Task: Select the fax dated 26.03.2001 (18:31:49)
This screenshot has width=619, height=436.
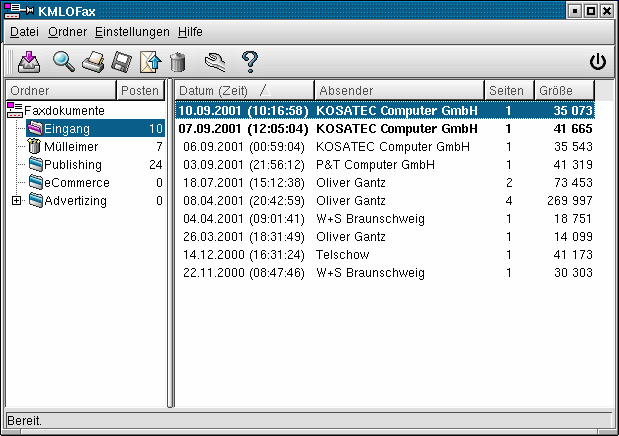Action: point(385,237)
